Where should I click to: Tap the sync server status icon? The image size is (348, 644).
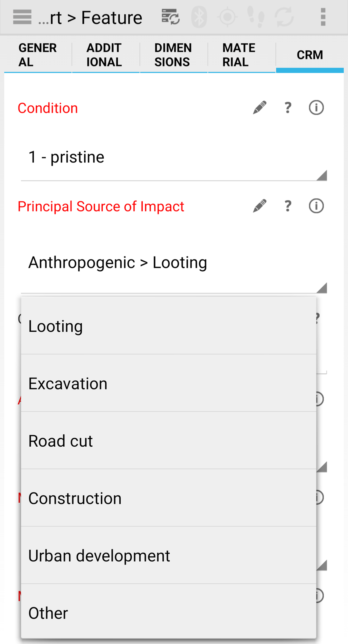pyautogui.click(x=171, y=17)
